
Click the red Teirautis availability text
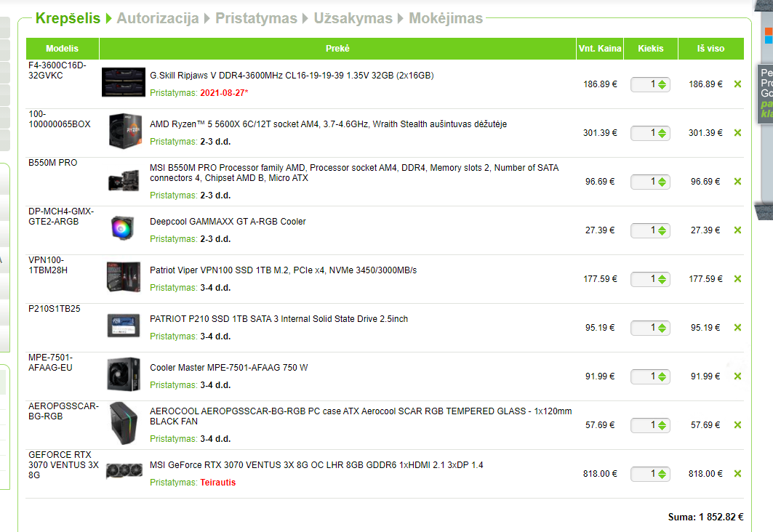[x=218, y=483]
